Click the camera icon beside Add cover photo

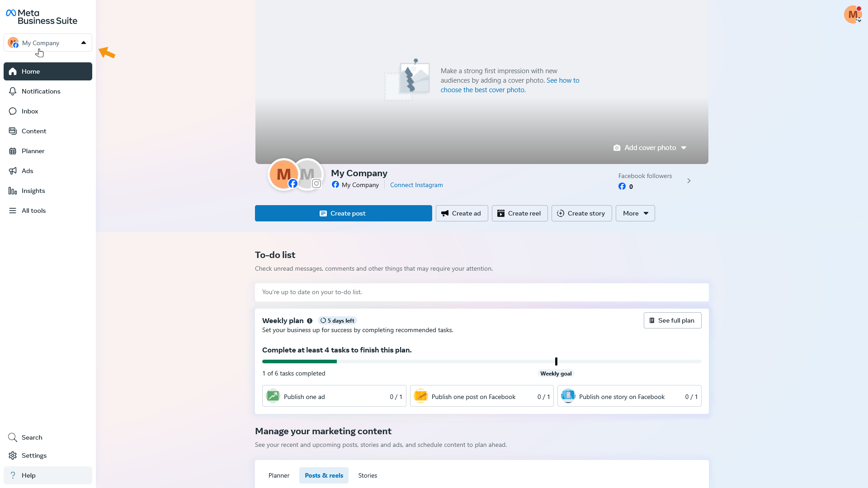tap(617, 148)
